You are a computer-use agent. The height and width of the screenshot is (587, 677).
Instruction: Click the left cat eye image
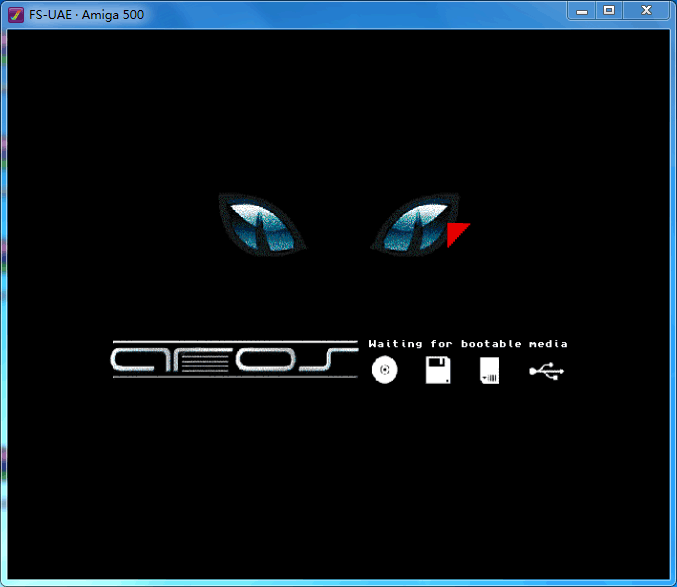point(262,224)
